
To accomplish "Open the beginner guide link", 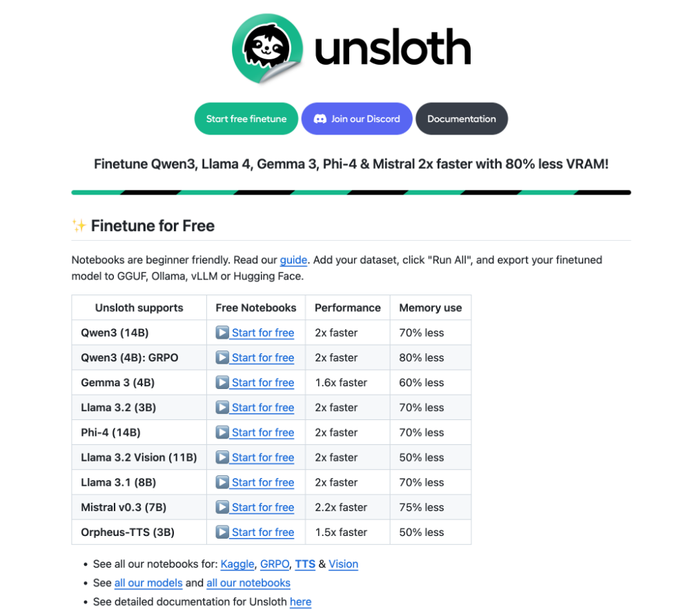I will pyautogui.click(x=293, y=260).
